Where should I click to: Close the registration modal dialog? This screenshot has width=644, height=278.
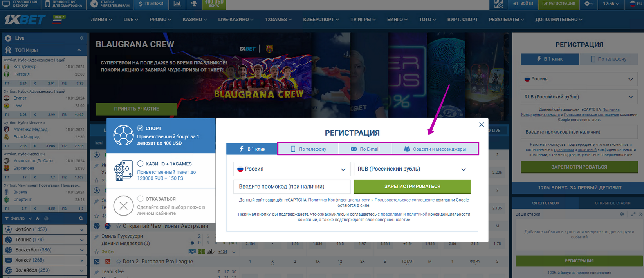click(482, 125)
